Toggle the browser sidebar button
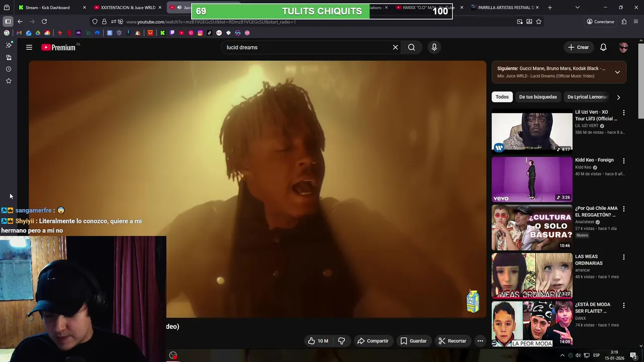 [8, 22]
